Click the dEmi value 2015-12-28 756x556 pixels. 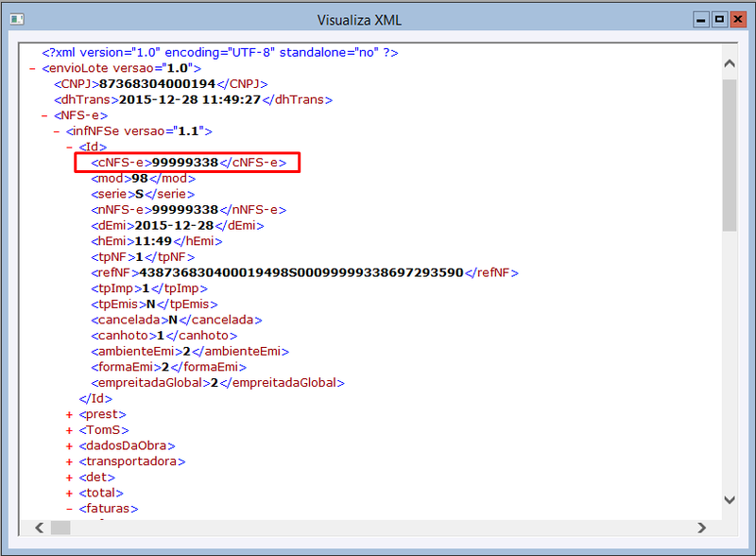[x=174, y=226]
